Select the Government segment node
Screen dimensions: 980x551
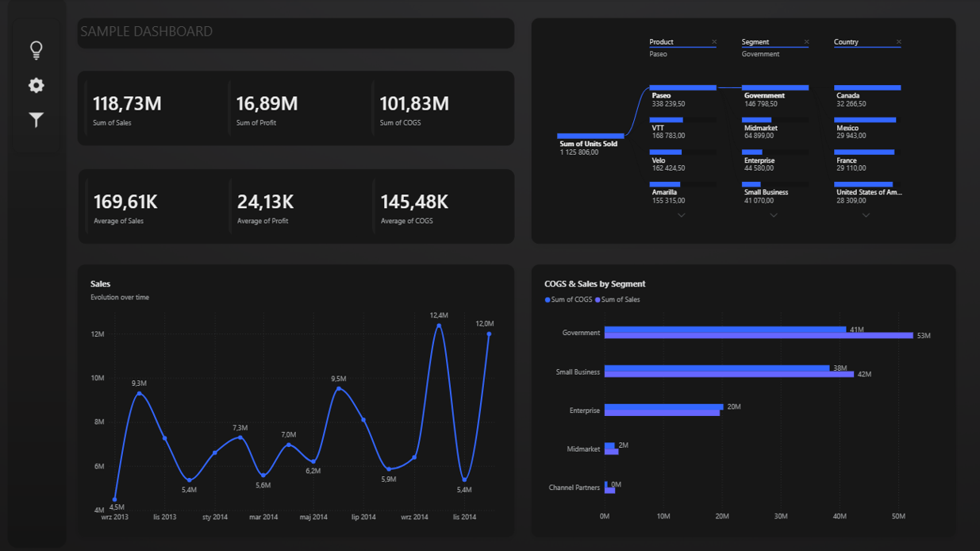click(775, 97)
